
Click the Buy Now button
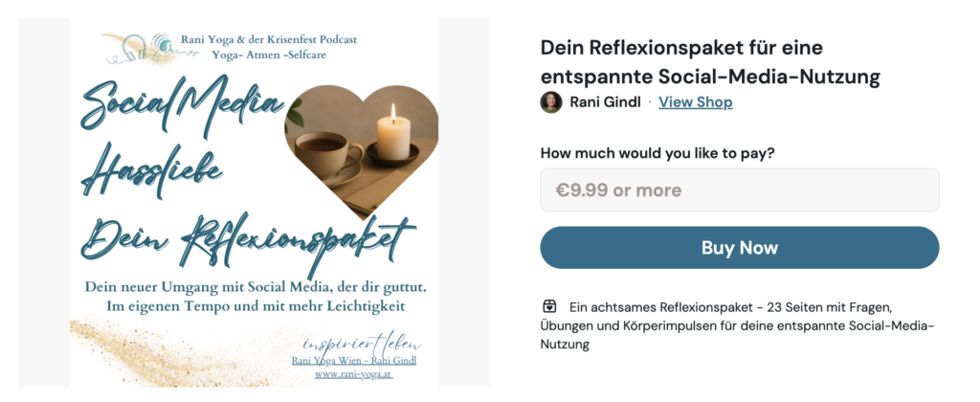[x=740, y=248]
